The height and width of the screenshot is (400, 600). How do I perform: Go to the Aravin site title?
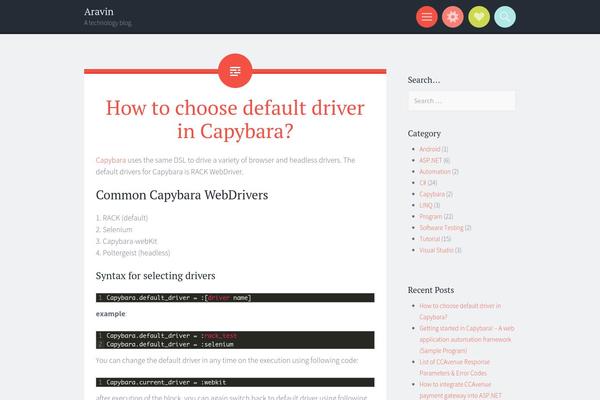99,11
